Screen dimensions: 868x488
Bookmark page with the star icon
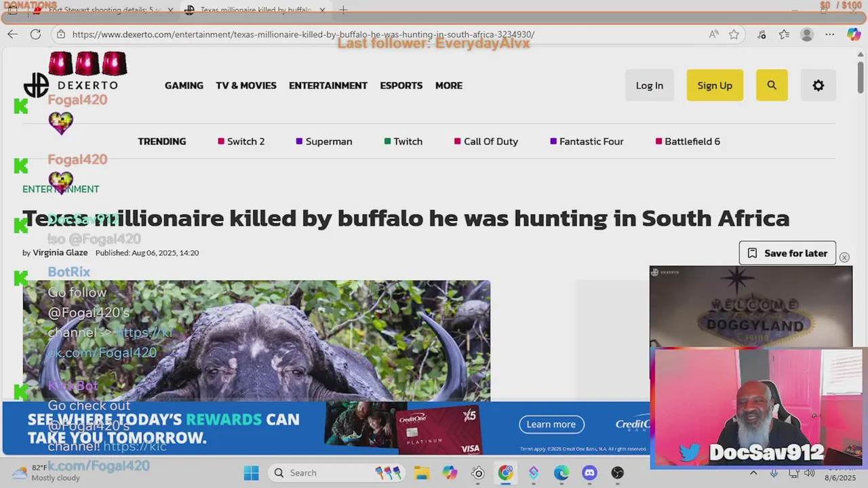pos(734,35)
